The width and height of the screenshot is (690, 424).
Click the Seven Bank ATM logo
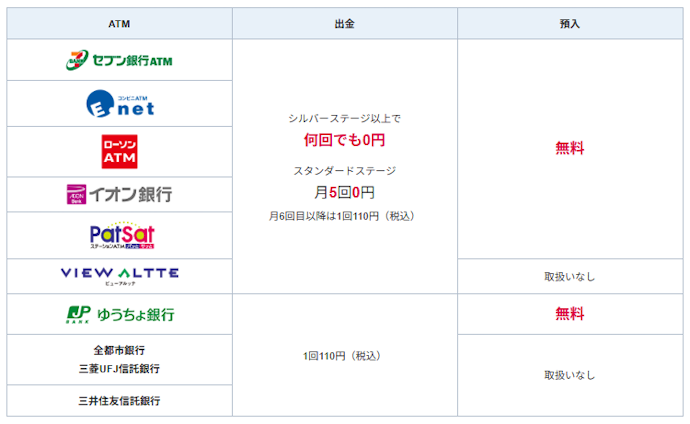(119, 60)
